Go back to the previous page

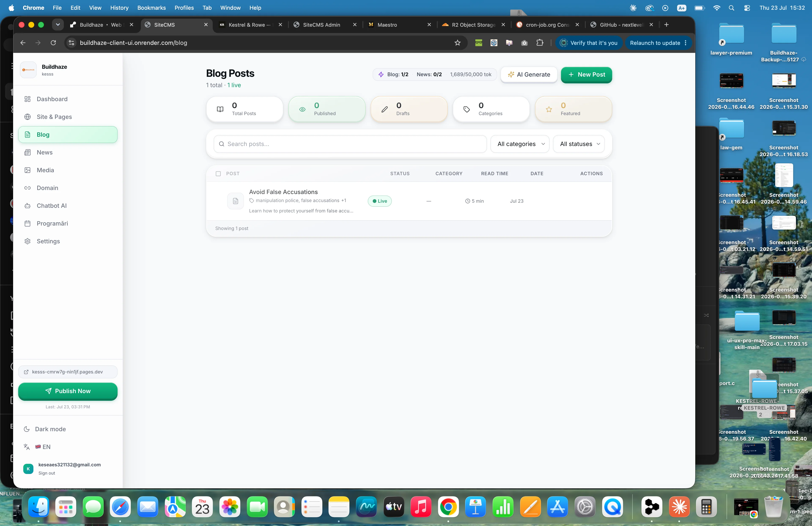click(23, 43)
